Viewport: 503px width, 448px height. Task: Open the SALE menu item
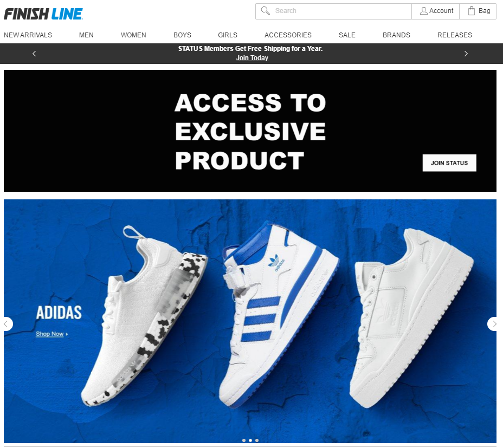click(x=347, y=35)
